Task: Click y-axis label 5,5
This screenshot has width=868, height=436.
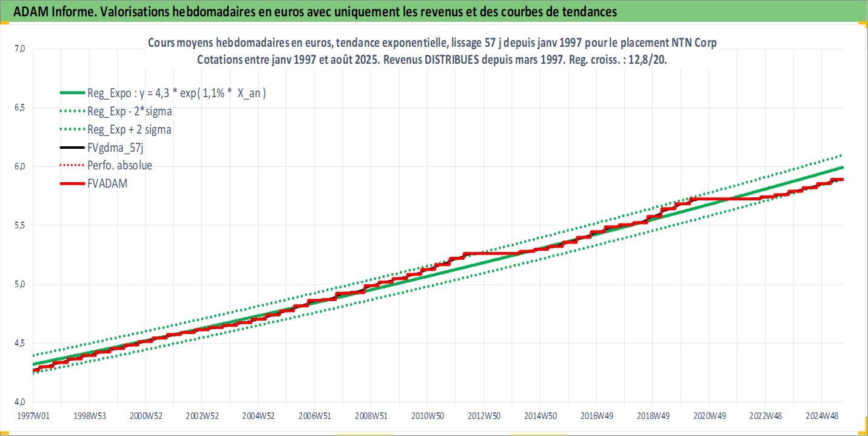Action: [x=19, y=225]
